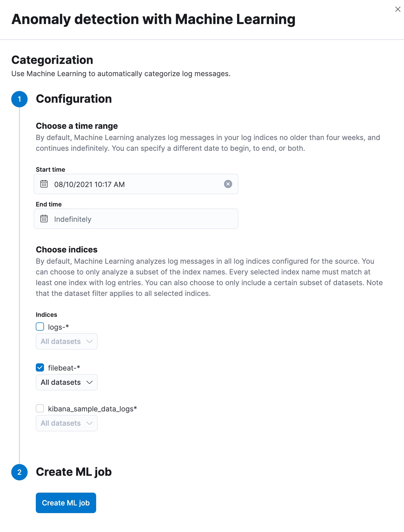Disable the filebeat-* index checkbox
Viewport: 404px width, 532px height.
click(40, 367)
